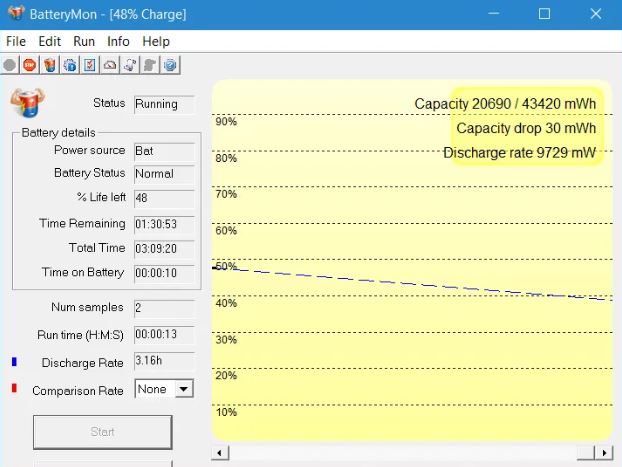This screenshot has height=467, width=622.
Task: Click the 90% graph axis label
Action: tap(226, 122)
